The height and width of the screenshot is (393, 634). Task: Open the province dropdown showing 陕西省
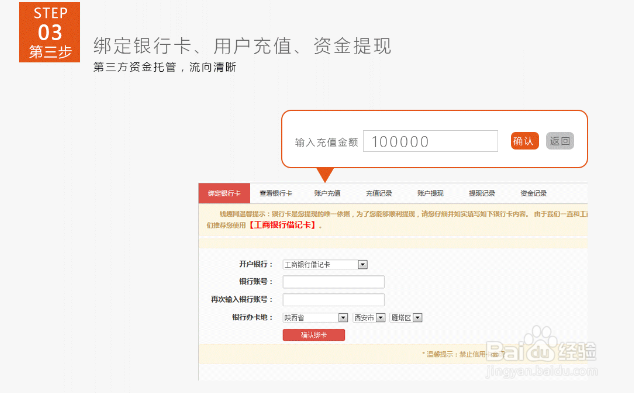315,318
